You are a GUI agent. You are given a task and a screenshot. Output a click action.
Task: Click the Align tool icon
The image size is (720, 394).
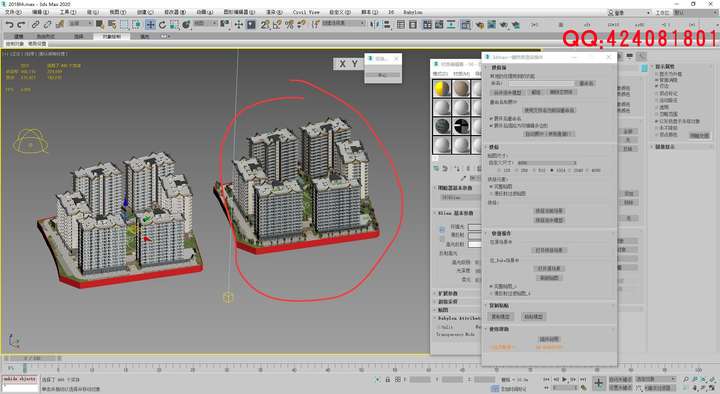pos(387,24)
